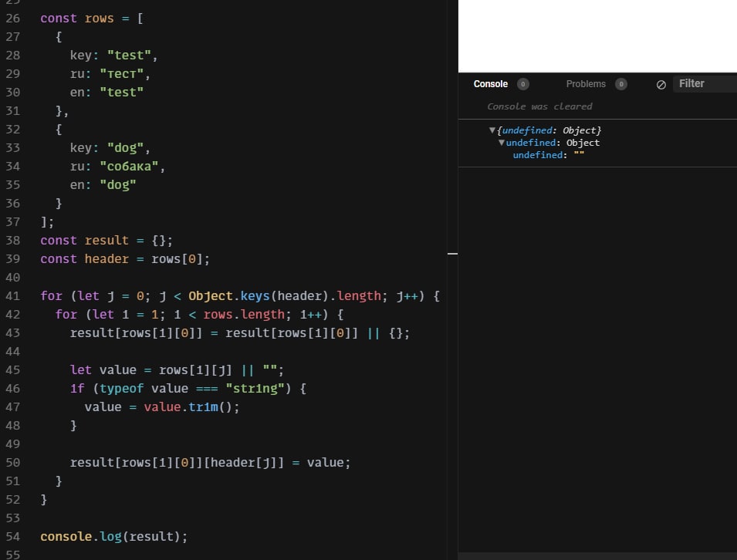Place cursor on 'const header = rows[0];'
Image resolution: width=737 pixels, height=560 pixels.
click(124, 259)
